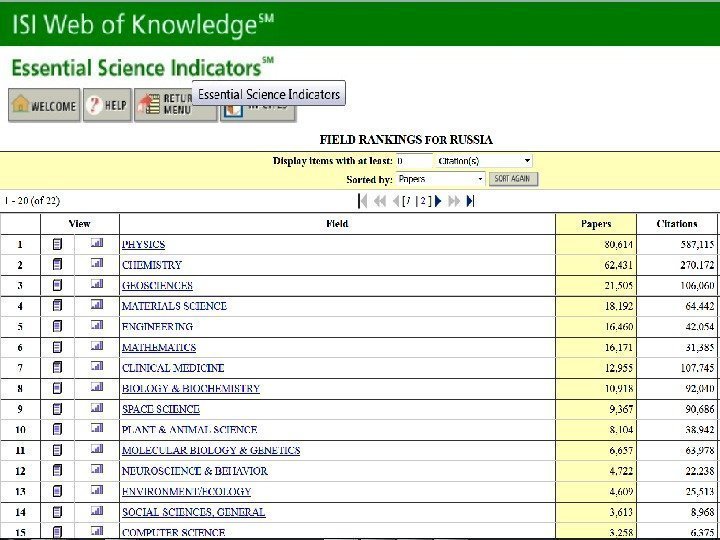Open document icon for Clinical Medicine row
Screen dimensions: 720x540
(x=57, y=367)
